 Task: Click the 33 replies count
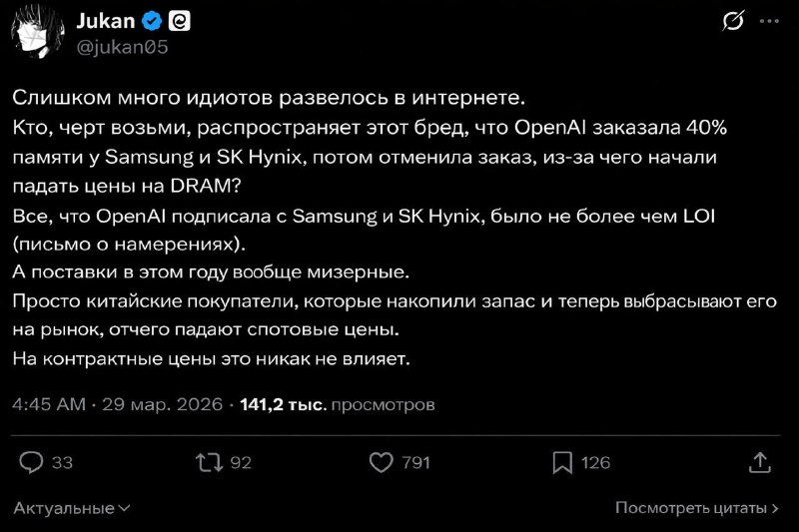pos(62,462)
